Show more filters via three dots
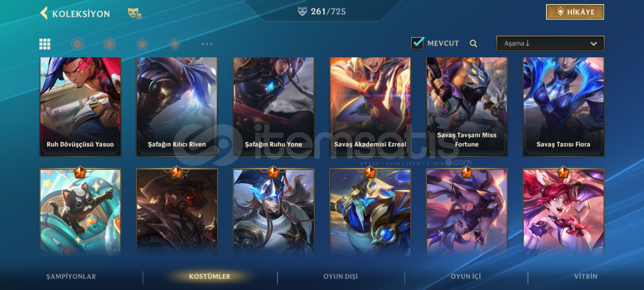644x290 pixels. [207, 44]
